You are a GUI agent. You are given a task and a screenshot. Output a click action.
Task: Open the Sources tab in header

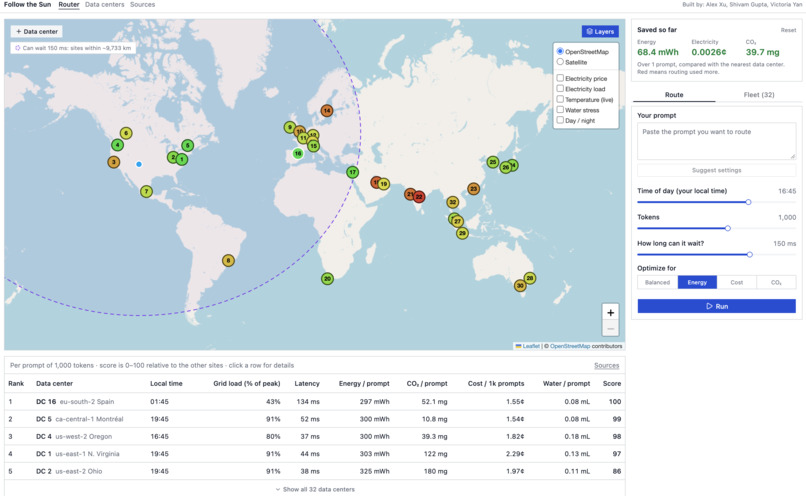click(142, 5)
